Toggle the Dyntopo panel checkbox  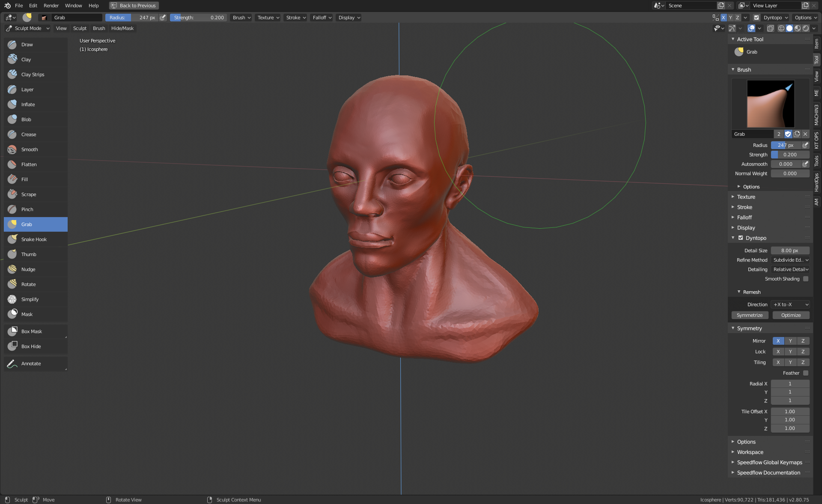pyautogui.click(x=741, y=238)
